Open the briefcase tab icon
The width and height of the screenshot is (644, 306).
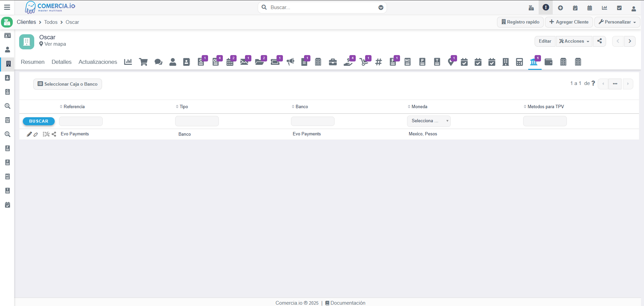tap(333, 62)
